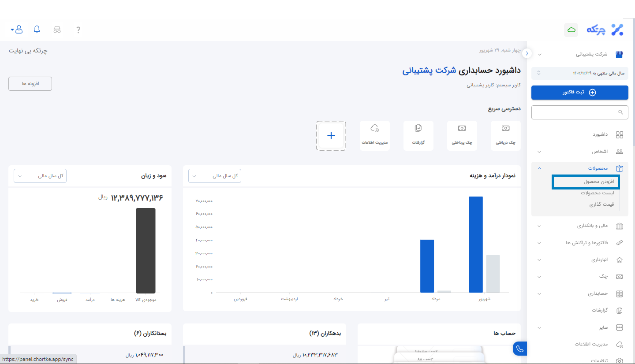635x364 pixels.
Task: Click the notification bell icon
Action: 37,30
